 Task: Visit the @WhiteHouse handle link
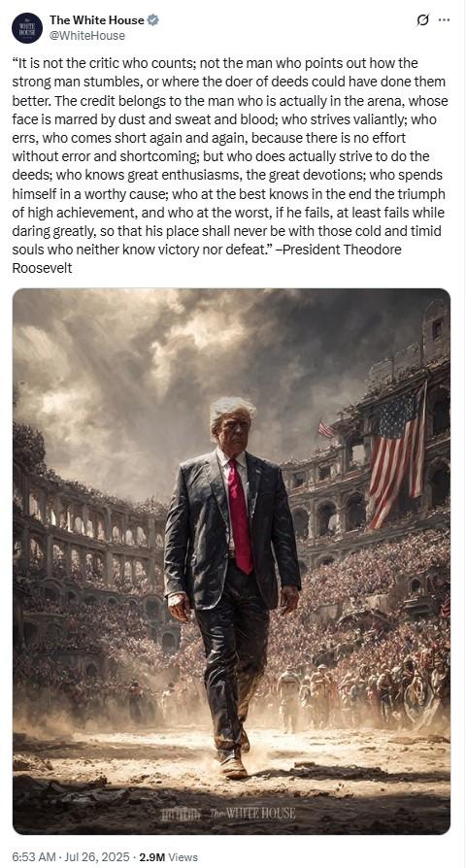[x=87, y=35]
